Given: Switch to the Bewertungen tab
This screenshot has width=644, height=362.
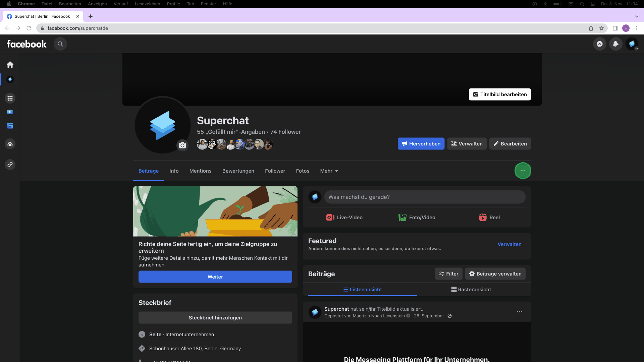Looking at the screenshot, I should (x=238, y=171).
